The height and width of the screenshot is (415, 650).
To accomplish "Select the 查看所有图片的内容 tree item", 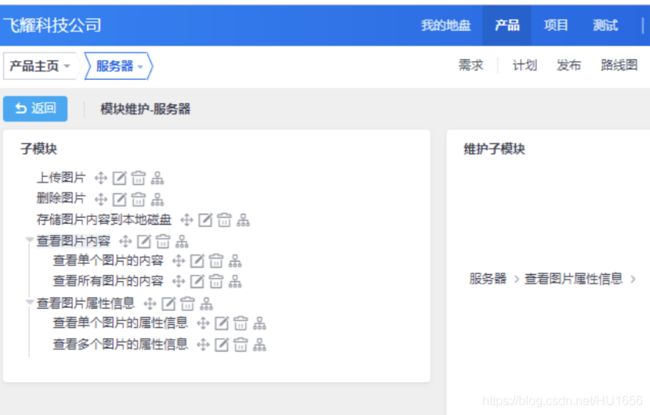I will [x=108, y=281].
